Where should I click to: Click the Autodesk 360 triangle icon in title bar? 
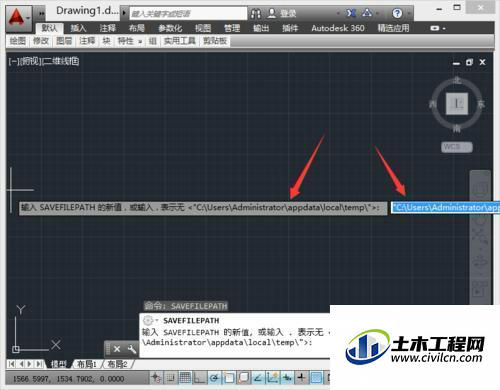[x=367, y=13]
